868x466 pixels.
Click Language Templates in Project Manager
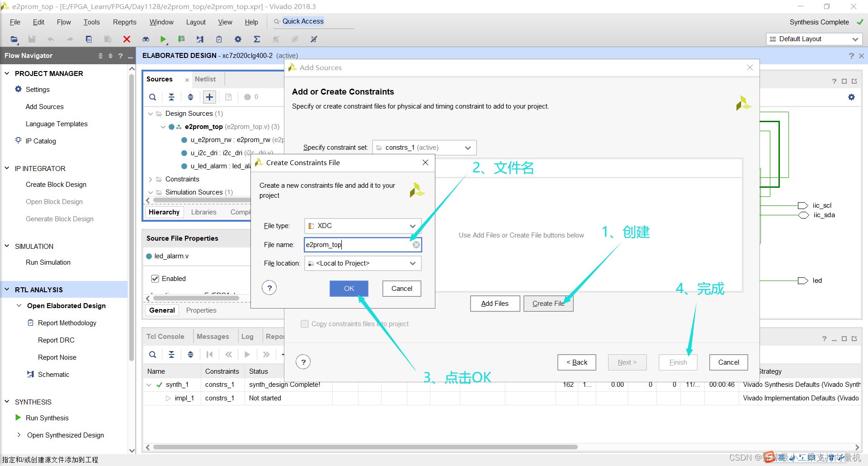pos(57,124)
